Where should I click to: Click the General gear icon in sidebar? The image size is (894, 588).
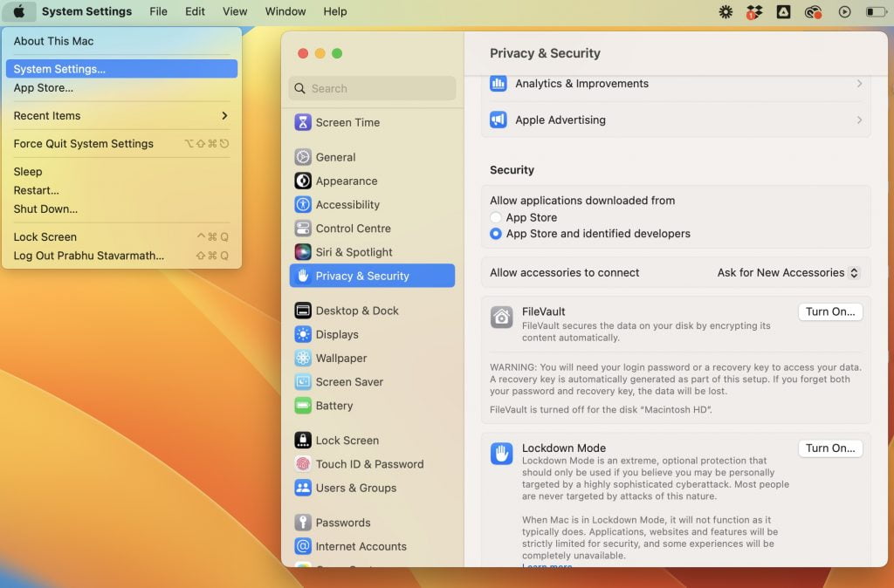[303, 157]
